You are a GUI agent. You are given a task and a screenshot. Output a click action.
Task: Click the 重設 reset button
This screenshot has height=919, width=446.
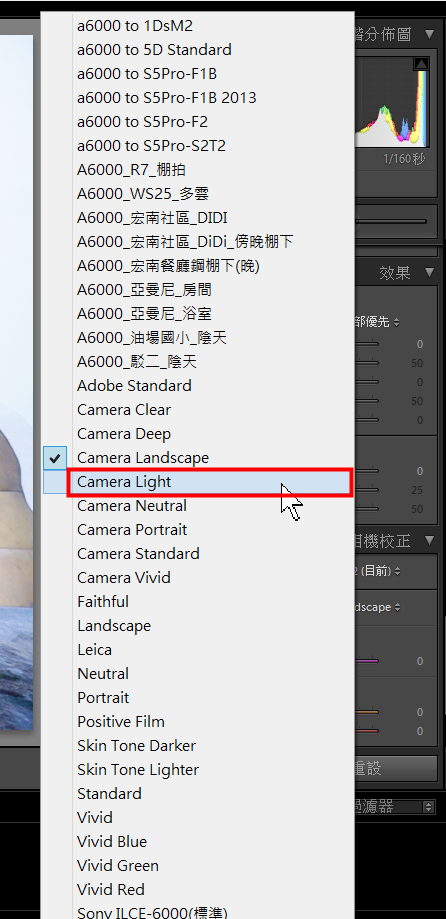pos(396,768)
